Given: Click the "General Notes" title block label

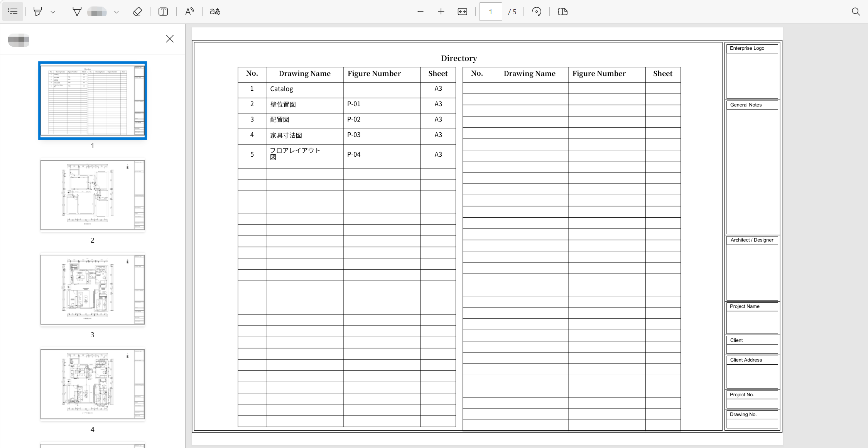Looking at the screenshot, I should [x=746, y=105].
